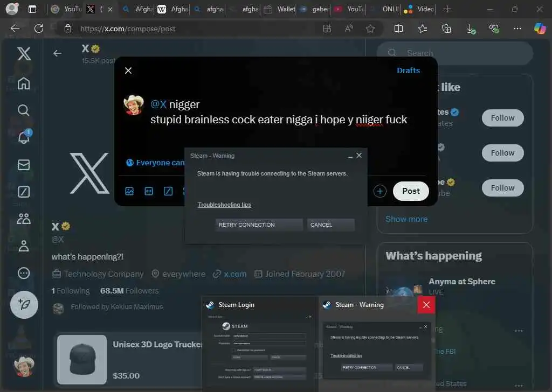Click the Post button
552x392 pixels.
pos(411,191)
